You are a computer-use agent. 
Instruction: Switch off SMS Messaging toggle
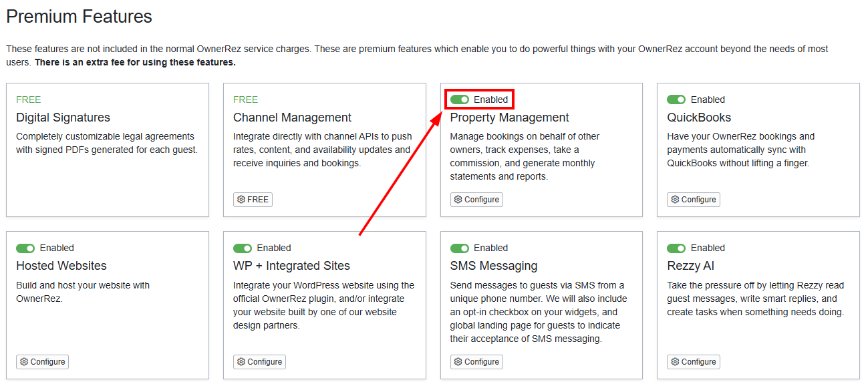(460, 248)
